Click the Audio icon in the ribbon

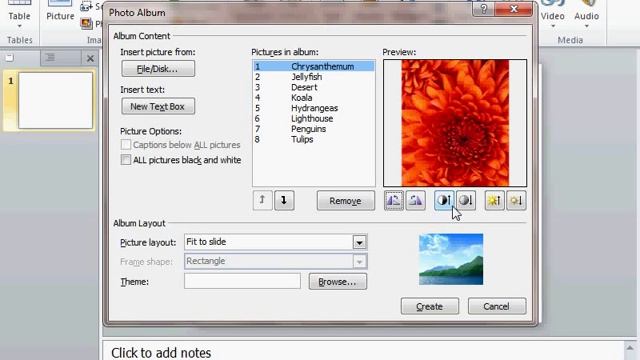pos(587,4)
